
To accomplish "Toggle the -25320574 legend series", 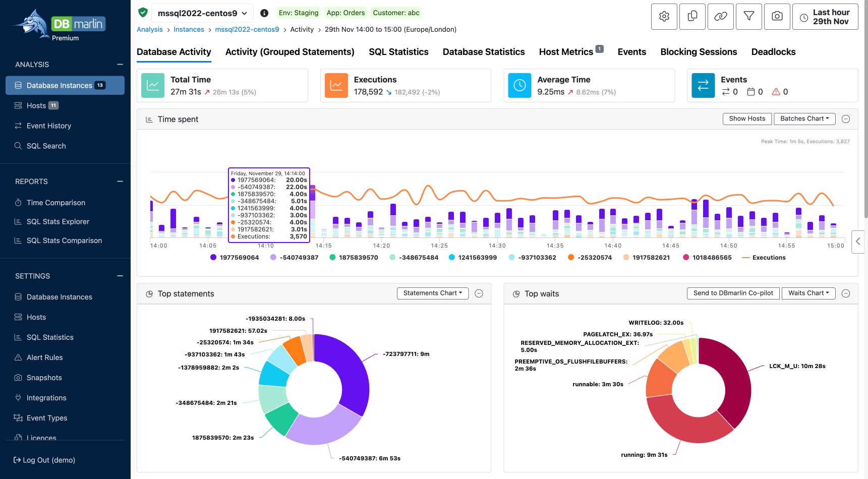I will 590,258.
